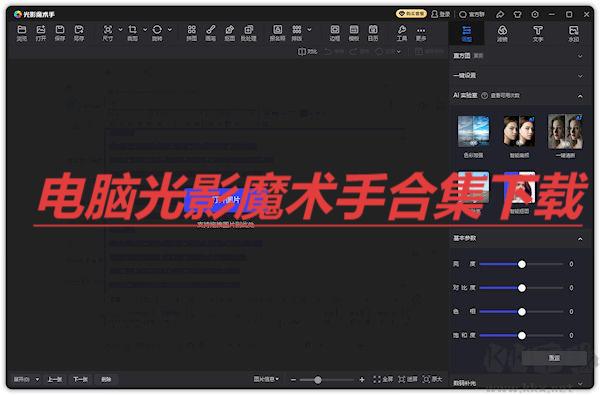Switch to the Adjust (调整) tab
The image size is (600, 395).
point(466,33)
